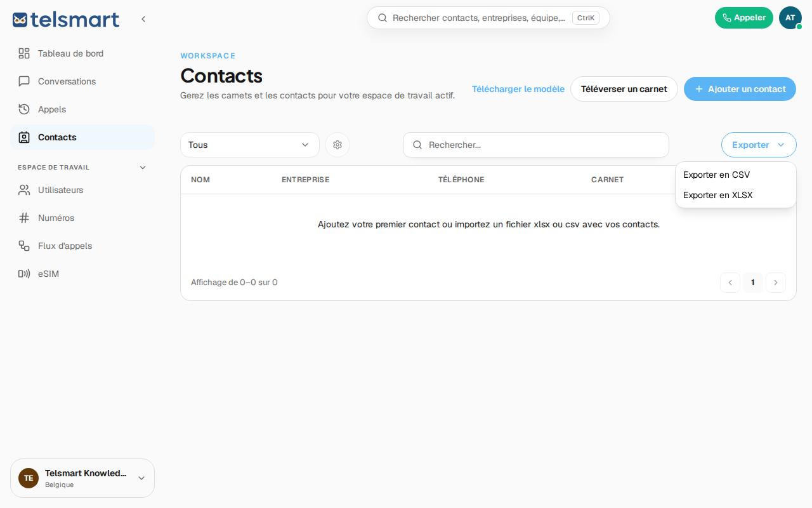Screen dimensions: 812x508
Task: Open Tableau de bord label
Action: tap(70, 53)
